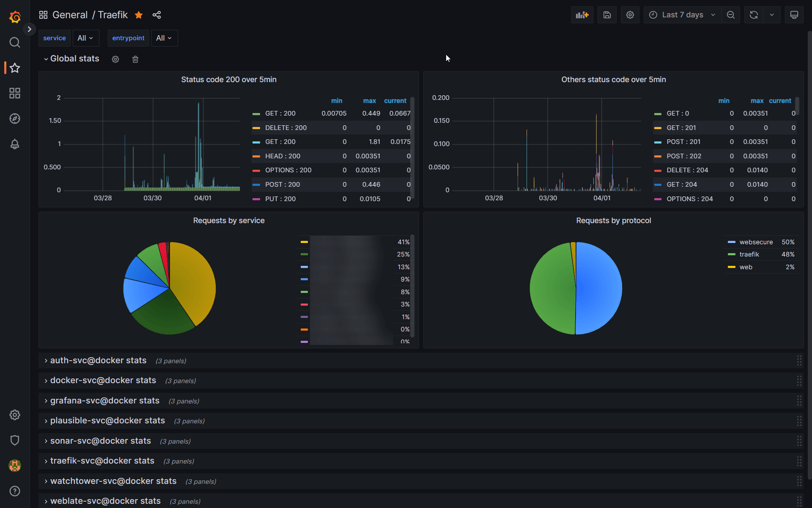Open the Alerting bell icon
Image resolution: width=812 pixels, height=508 pixels.
coord(15,144)
